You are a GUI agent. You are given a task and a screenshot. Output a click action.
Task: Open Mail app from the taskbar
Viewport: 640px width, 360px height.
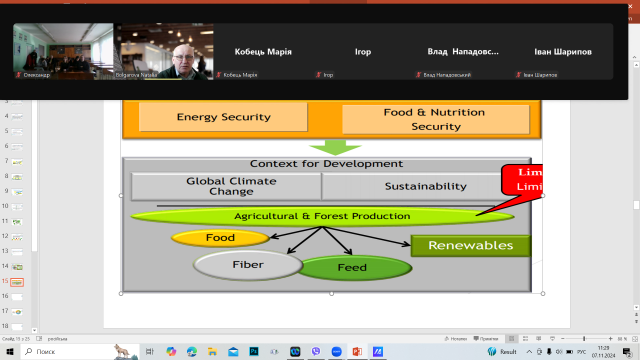(x=233, y=351)
